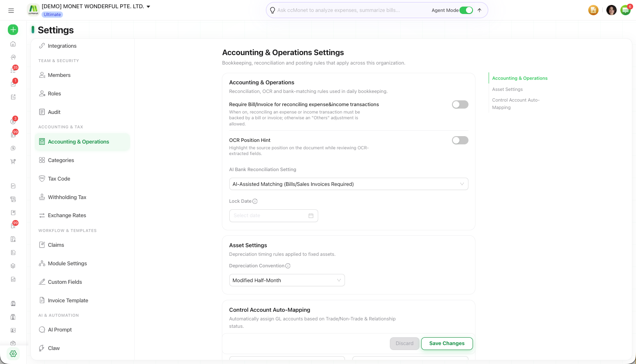Enable Require Bill/Invoice for reconciling toggle

pyautogui.click(x=460, y=104)
